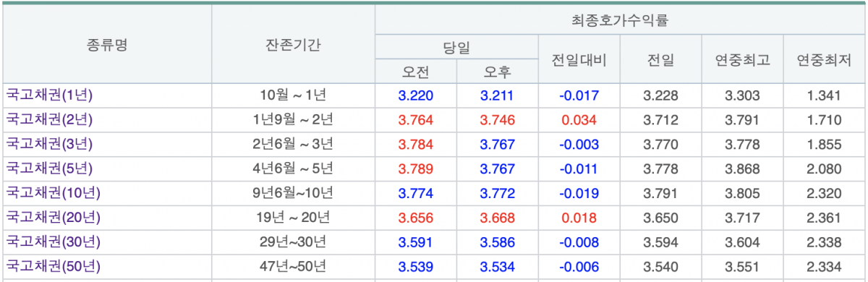Screen dimensions: 868x282
Task: Click the yearly low 2.080
Action: [x=824, y=168]
